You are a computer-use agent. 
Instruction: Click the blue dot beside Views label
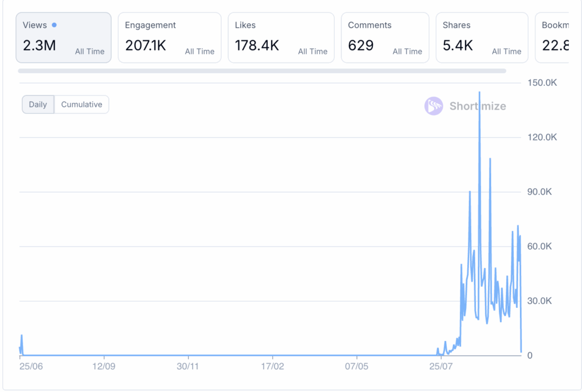click(54, 25)
